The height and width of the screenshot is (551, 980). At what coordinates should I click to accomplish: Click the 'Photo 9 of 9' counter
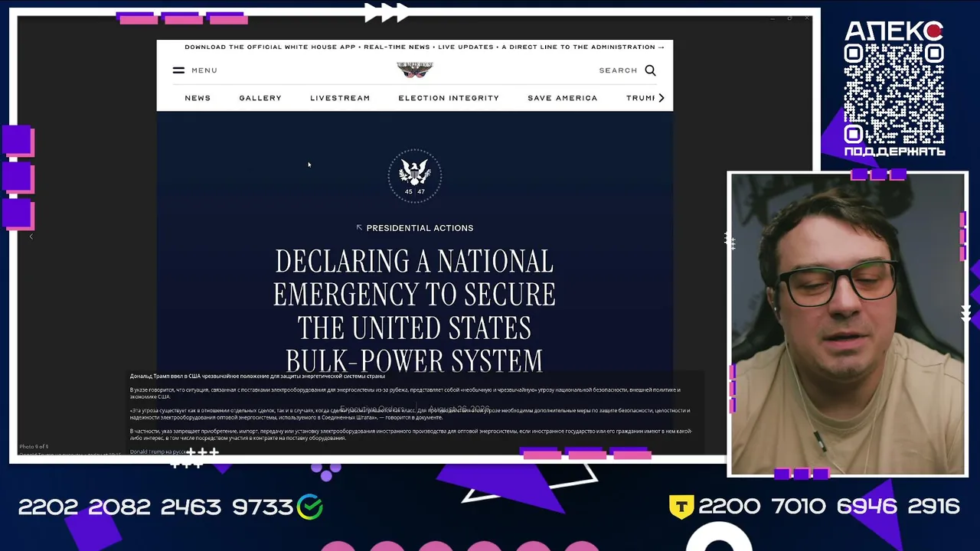tap(34, 446)
